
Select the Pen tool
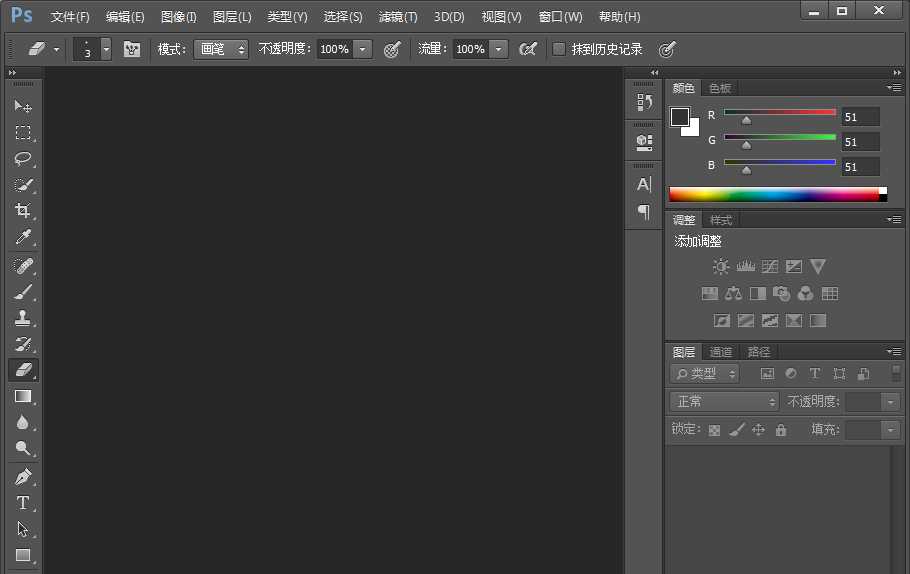23,477
